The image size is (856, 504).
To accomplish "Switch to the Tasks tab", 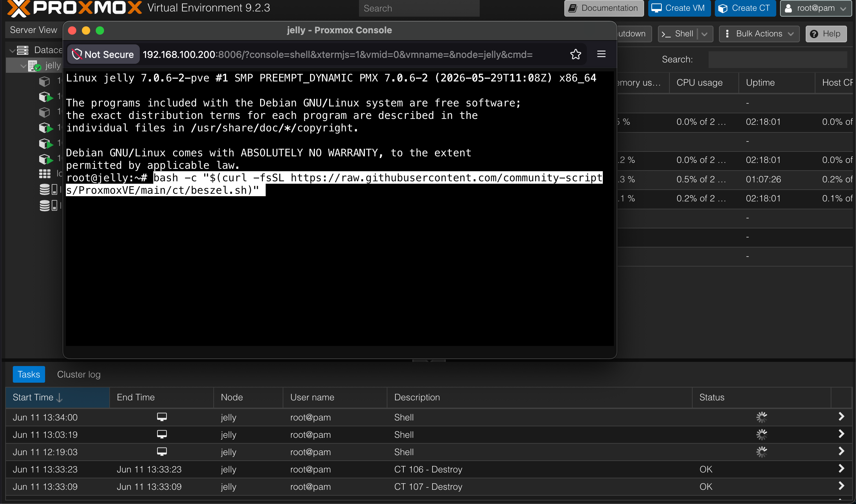I will [29, 374].
